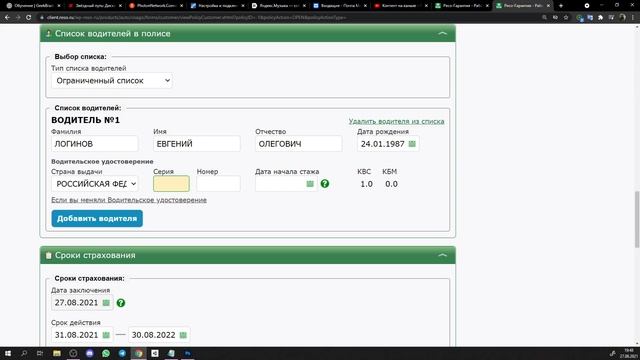The image size is (640, 360).
Task: Switch to the Яндекс.Музыка tab
Action: (278, 6)
